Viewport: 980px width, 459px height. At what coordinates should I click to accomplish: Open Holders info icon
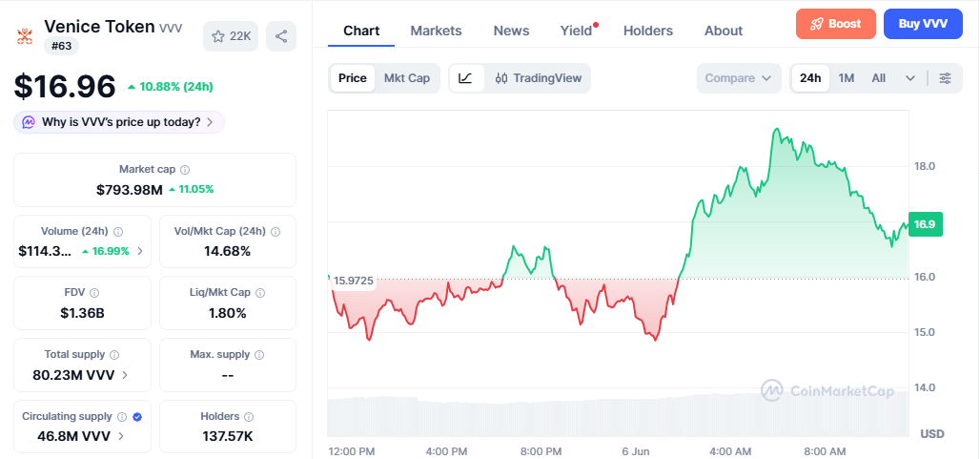(x=249, y=416)
